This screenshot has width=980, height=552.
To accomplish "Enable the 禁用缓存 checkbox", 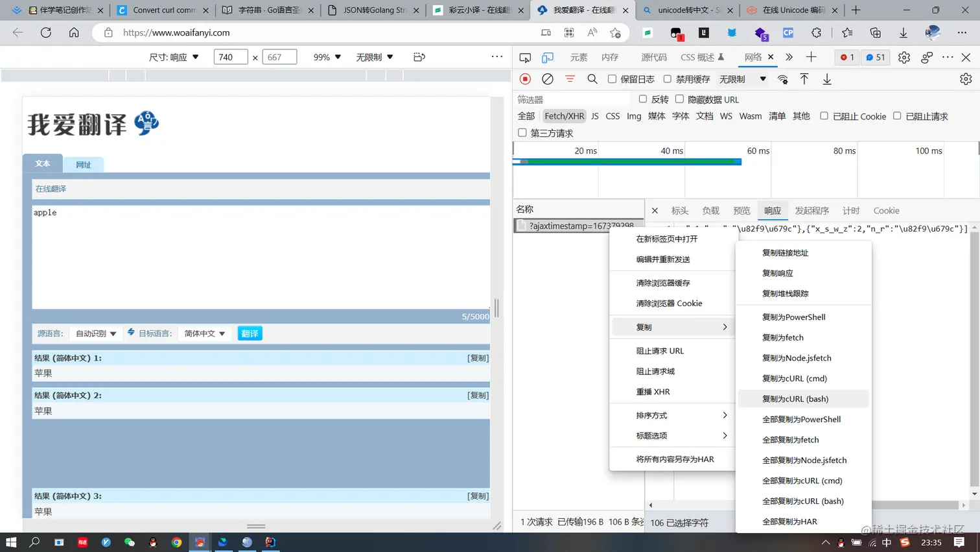I will (667, 79).
